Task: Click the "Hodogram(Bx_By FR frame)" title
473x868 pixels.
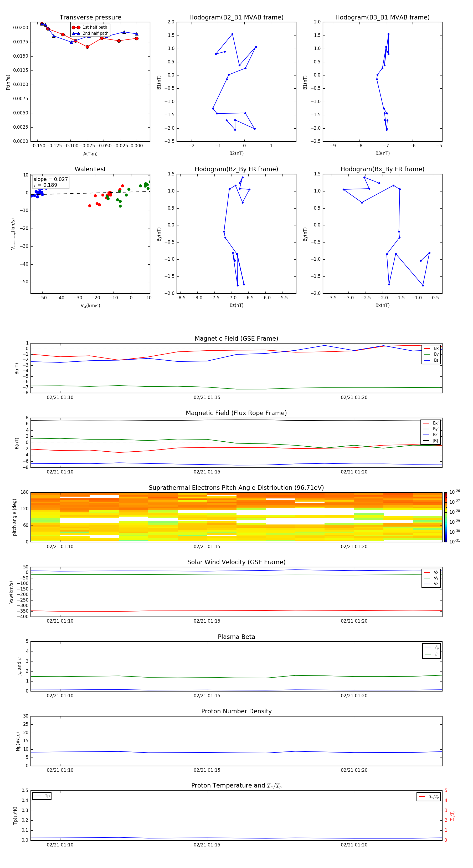Action: point(382,169)
